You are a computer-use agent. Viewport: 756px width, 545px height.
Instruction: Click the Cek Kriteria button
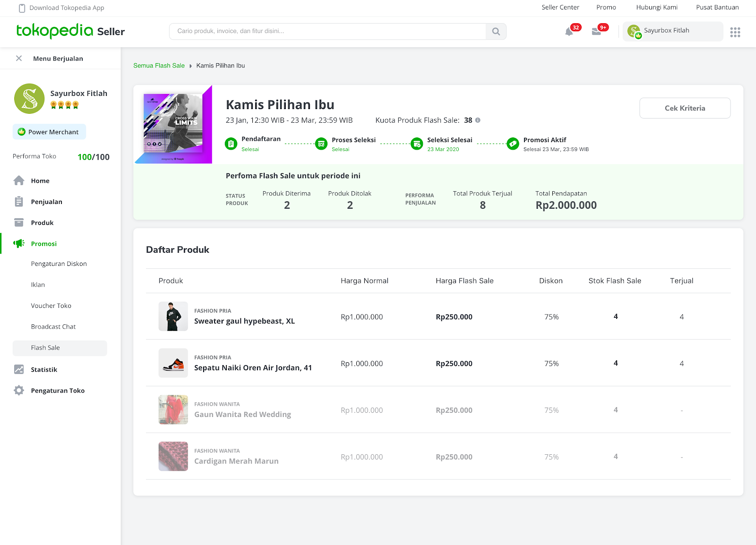click(685, 108)
